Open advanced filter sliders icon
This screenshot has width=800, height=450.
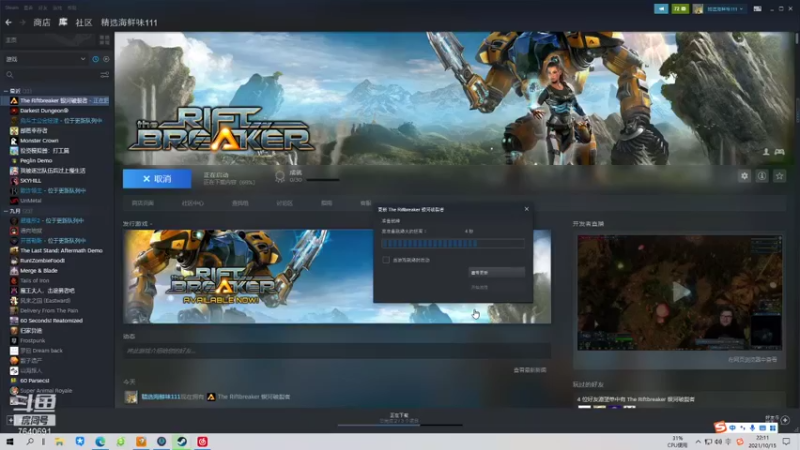pos(105,74)
